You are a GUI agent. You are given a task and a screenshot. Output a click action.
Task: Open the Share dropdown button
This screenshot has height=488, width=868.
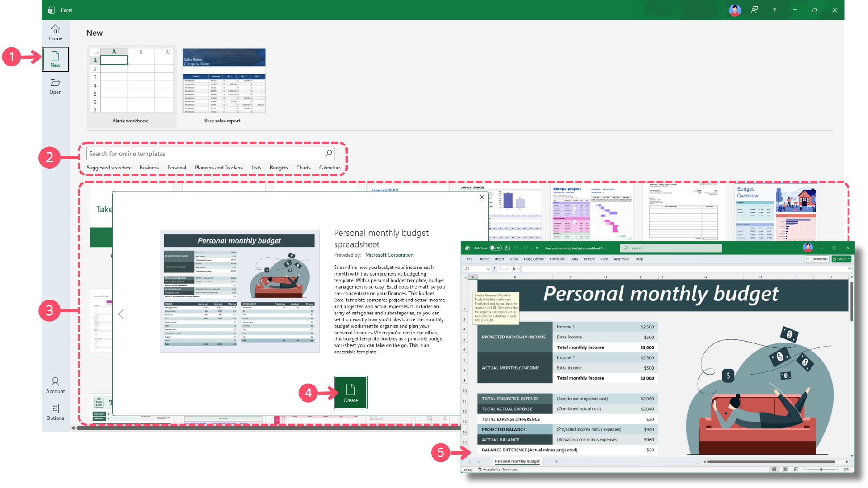pyautogui.click(x=841, y=259)
